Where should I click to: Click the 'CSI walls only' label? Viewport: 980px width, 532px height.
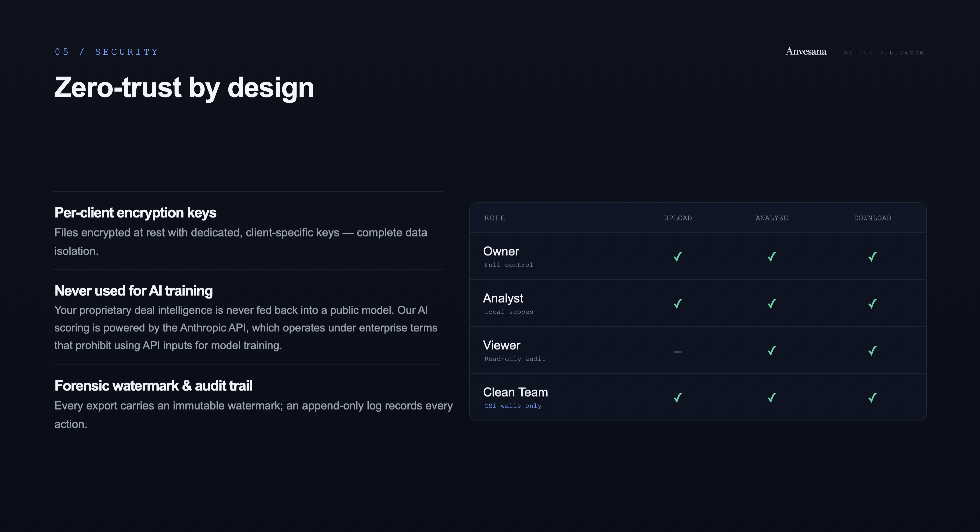[513, 406]
